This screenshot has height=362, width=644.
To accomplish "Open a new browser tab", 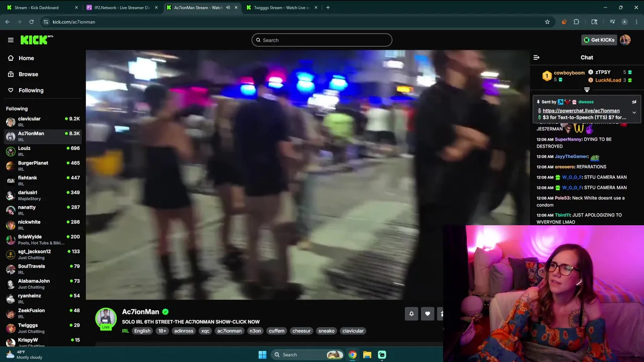I will coord(328,8).
